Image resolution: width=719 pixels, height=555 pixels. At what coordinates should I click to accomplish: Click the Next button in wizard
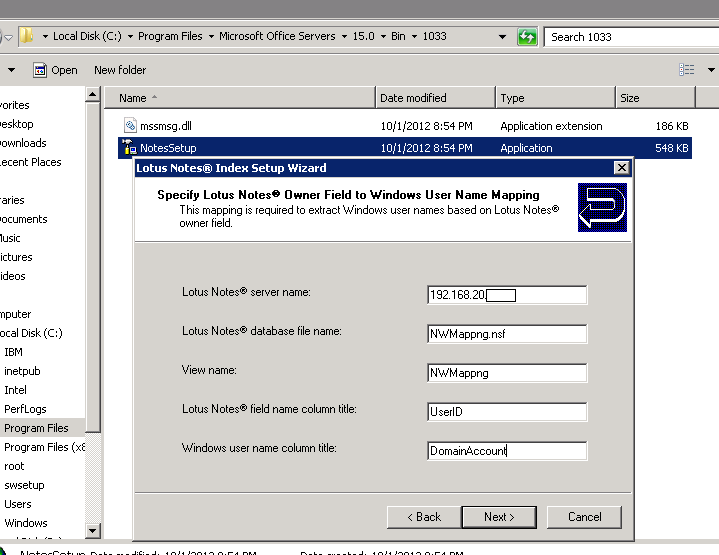point(499,517)
